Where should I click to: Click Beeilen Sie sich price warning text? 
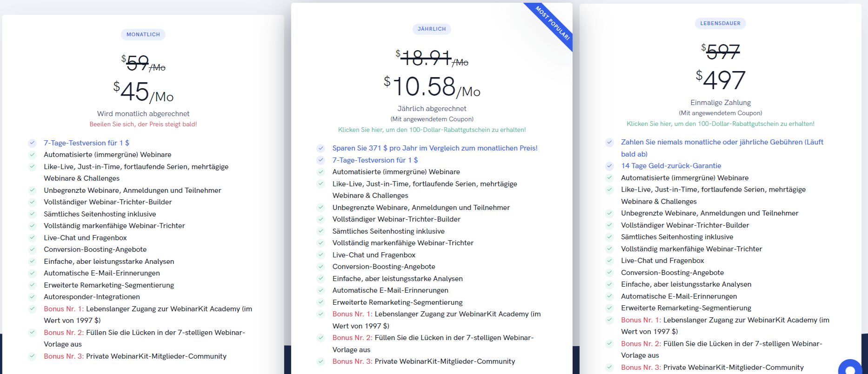coord(143,125)
